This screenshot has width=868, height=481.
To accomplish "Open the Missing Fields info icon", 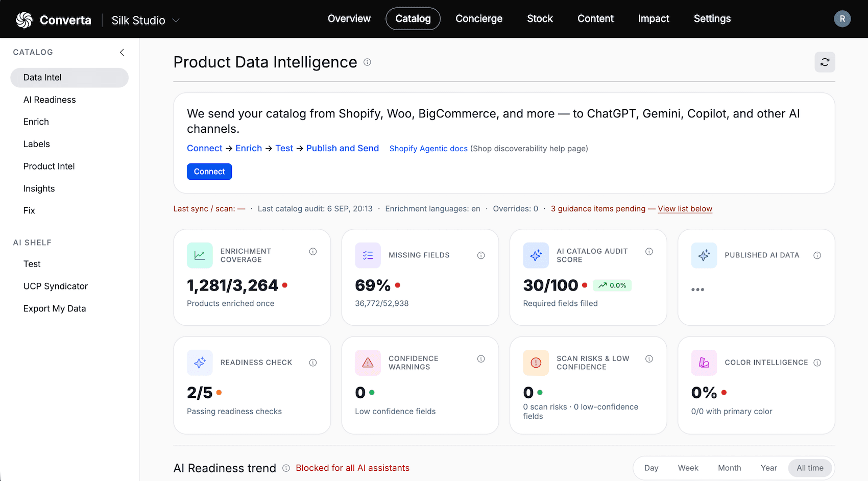I will [481, 255].
